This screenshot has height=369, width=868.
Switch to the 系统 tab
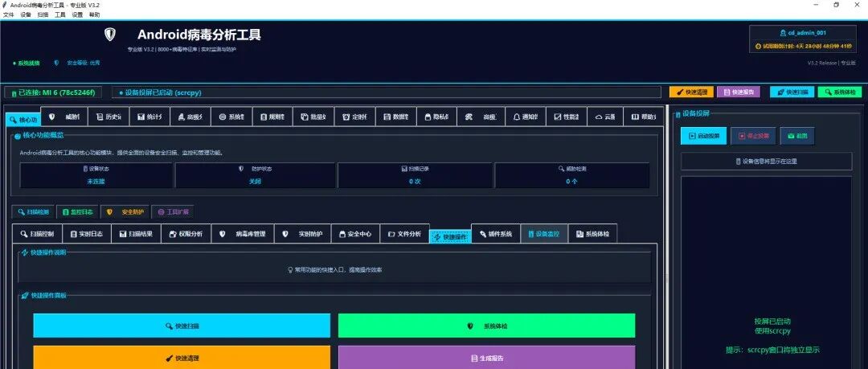[x=231, y=117]
